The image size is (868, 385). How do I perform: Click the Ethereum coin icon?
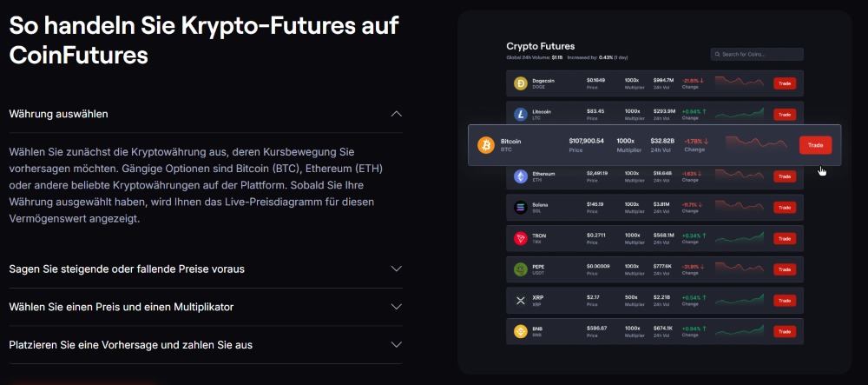click(521, 176)
